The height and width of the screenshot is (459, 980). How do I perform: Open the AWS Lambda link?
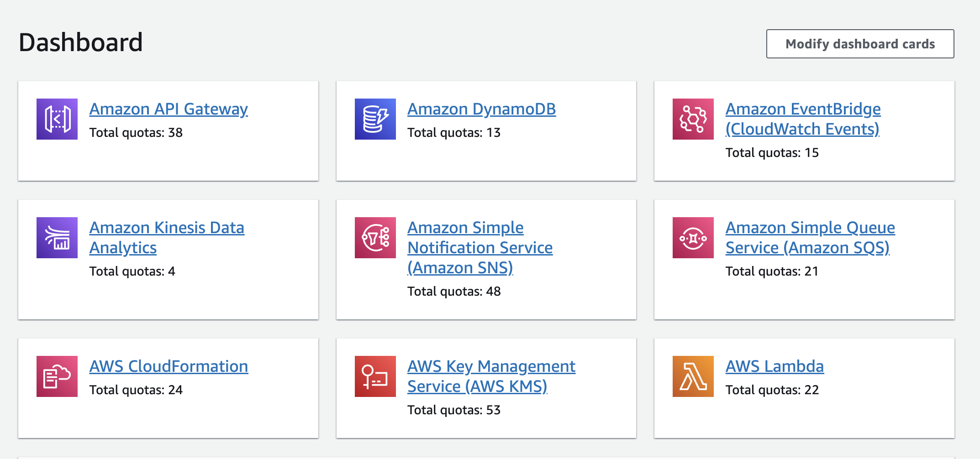click(775, 366)
